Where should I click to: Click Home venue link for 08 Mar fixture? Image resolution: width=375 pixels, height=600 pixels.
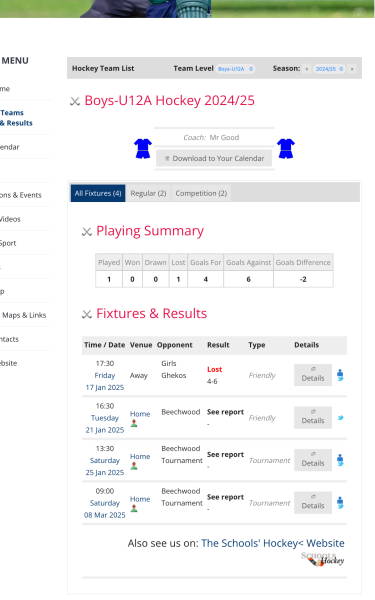coord(140,499)
